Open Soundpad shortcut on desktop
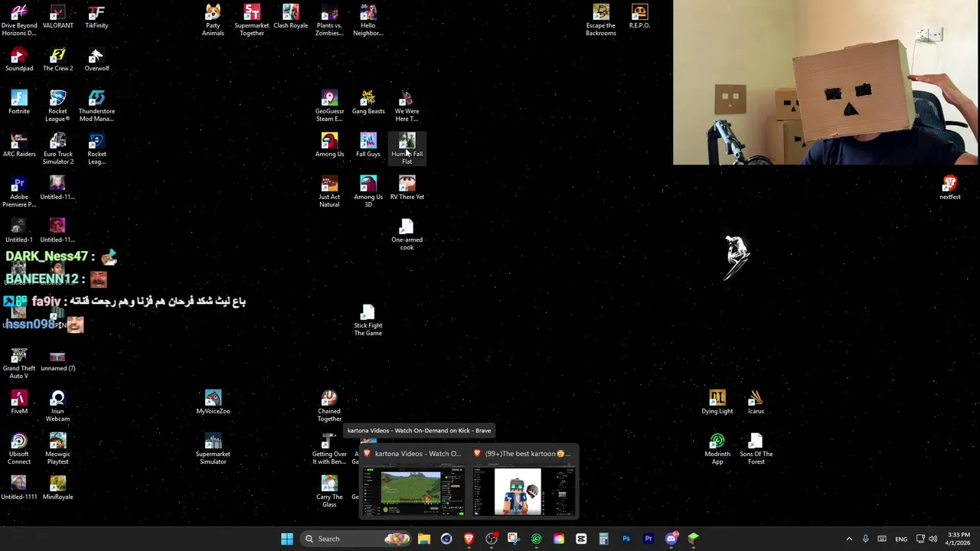 click(19, 60)
